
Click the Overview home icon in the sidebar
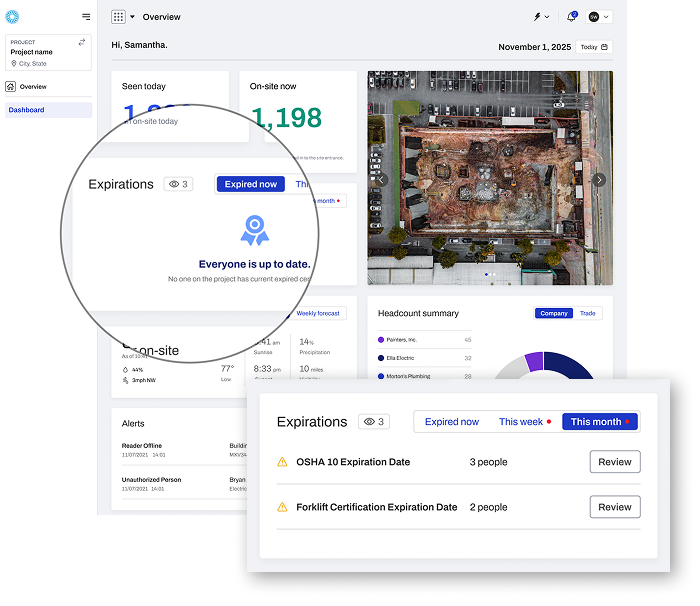(11, 86)
